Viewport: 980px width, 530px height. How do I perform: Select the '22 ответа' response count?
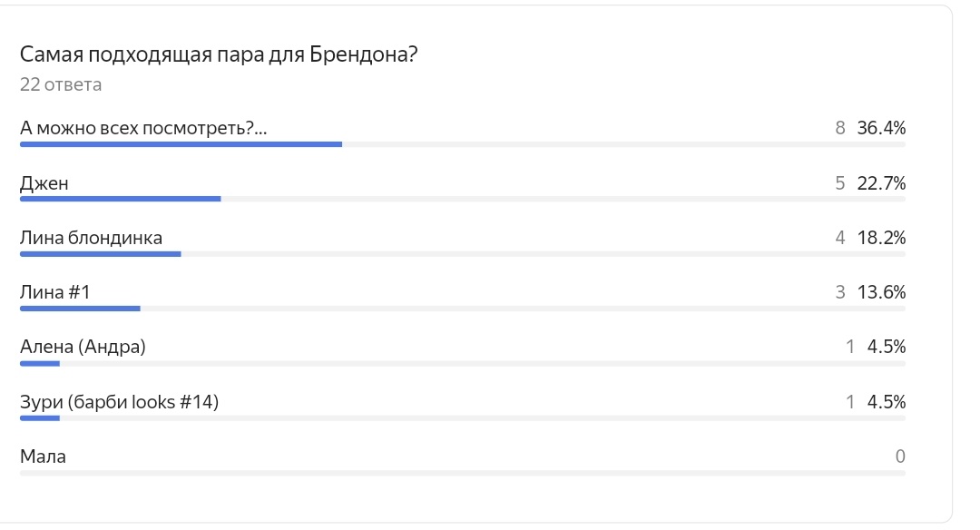click(x=61, y=84)
